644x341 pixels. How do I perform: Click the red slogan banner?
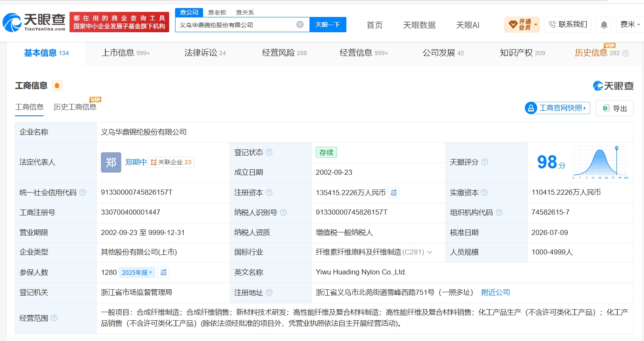(x=119, y=22)
